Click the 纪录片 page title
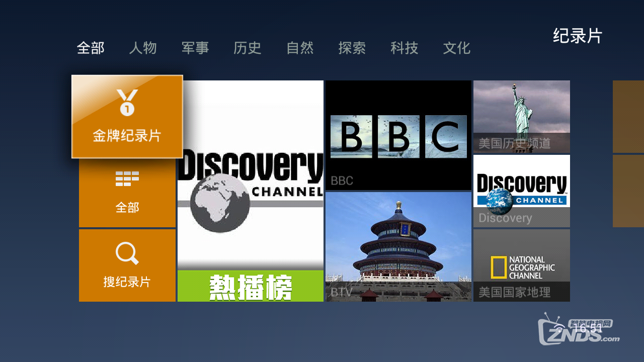The height and width of the screenshot is (362, 644). click(x=578, y=36)
